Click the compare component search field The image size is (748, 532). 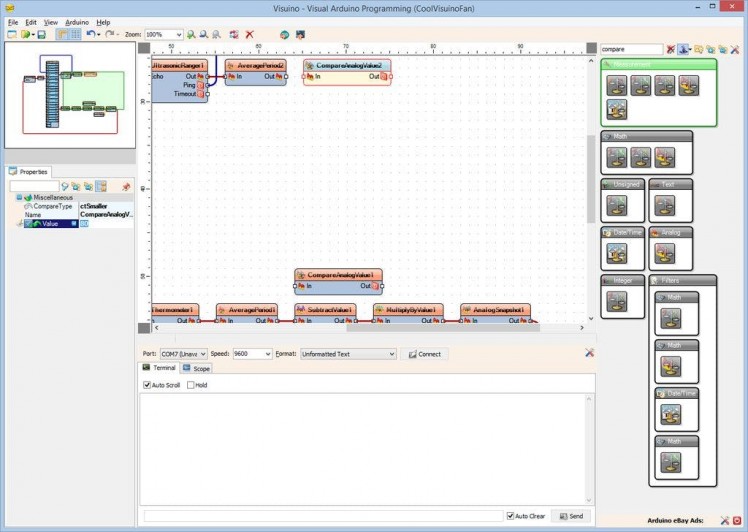tap(630, 49)
